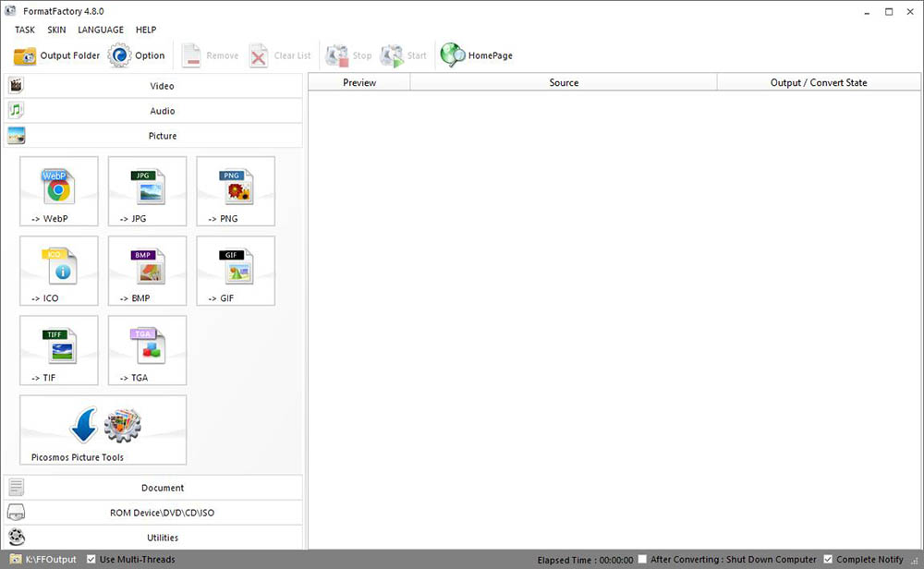
Task: Pick the GIF conversion icon
Action: [236, 270]
